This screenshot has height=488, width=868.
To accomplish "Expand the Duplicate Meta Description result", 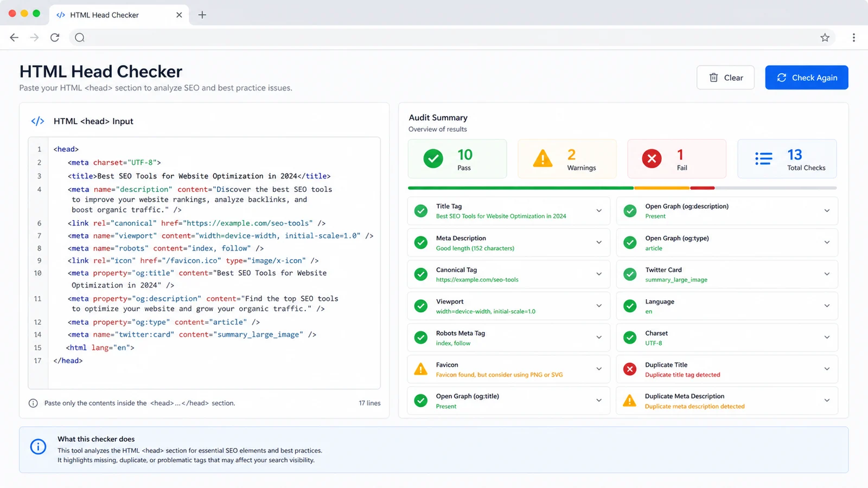I will click(x=827, y=400).
